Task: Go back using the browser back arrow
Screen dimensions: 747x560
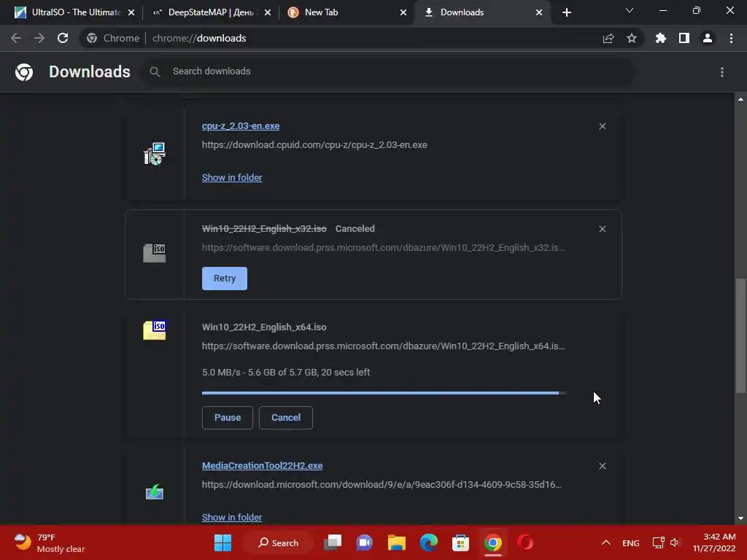Action: [16, 38]
